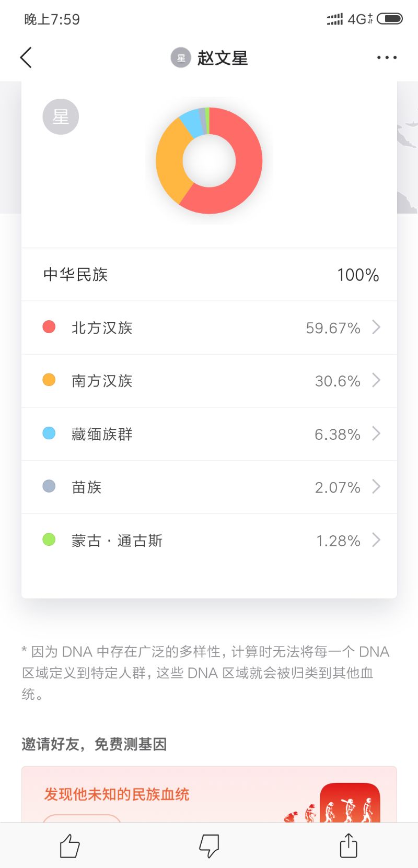The width and height of the screenshot is (418, 868).
Task: Tap the back arrow icon
Action: 26,57
